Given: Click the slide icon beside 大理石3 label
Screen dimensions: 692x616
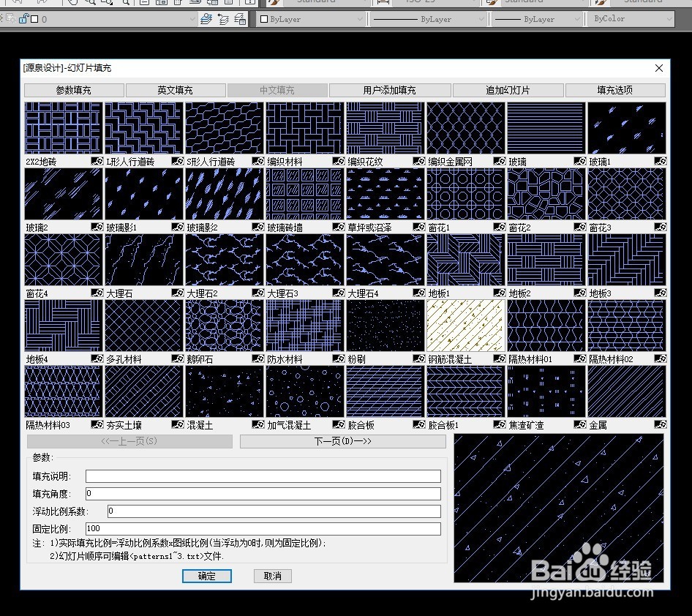Looking at the screenshot, I should click(x=339, y=293).
